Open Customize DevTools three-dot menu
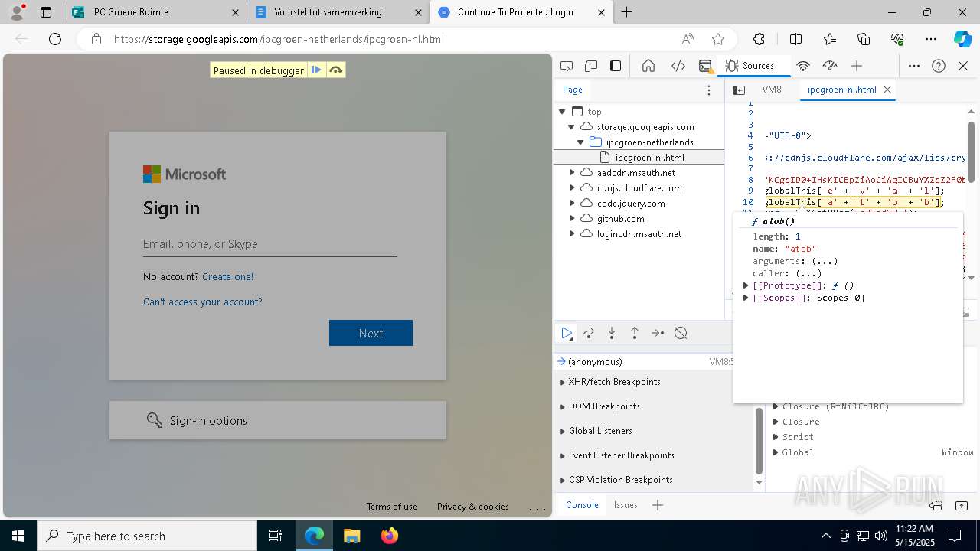This screenshot has height=551, width=980. tap(914, 66)
